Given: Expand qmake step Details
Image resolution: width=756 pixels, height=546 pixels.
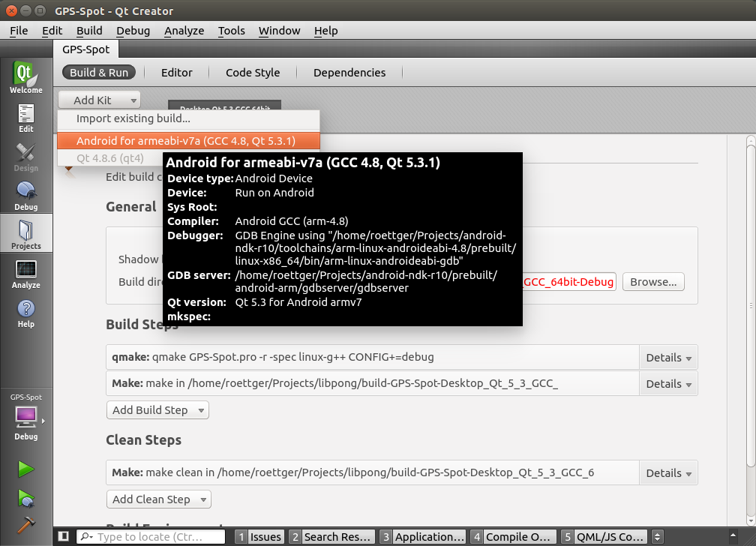Looking at the screenshot, I should coord(668,358).
